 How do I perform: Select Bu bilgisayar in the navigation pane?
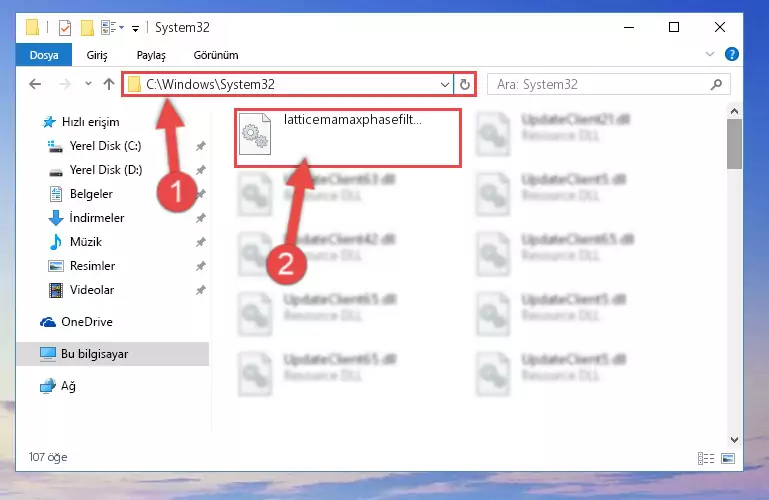click(x=94, y=354)
